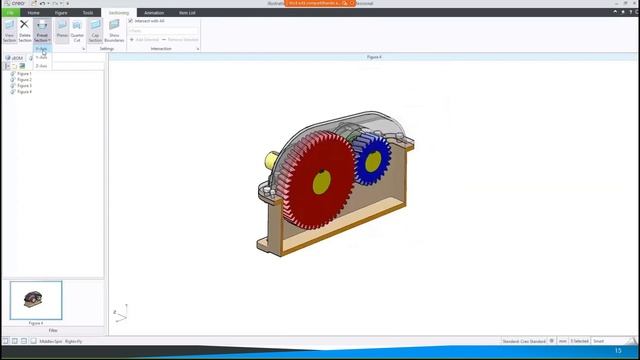Click the first layout icon in status bar
Screen dimensions: 640x360
(x=6, y=341)
